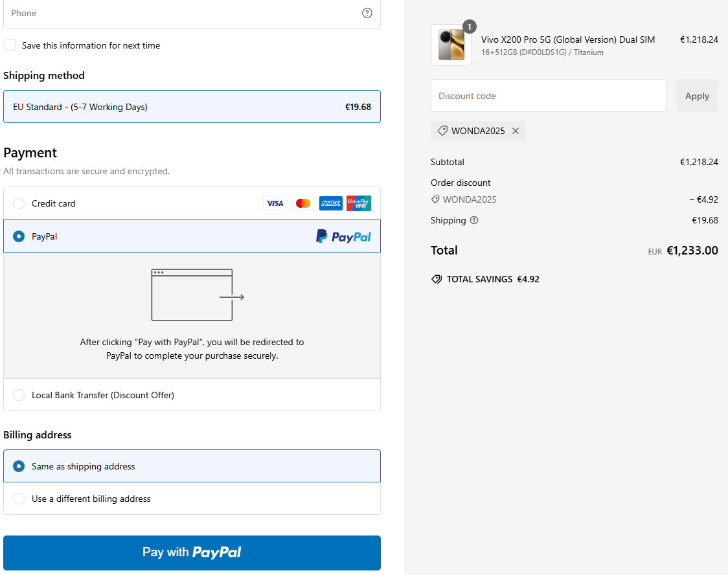Select Use a different billing address
The image size is (728, 575).
tap(19, 499)
